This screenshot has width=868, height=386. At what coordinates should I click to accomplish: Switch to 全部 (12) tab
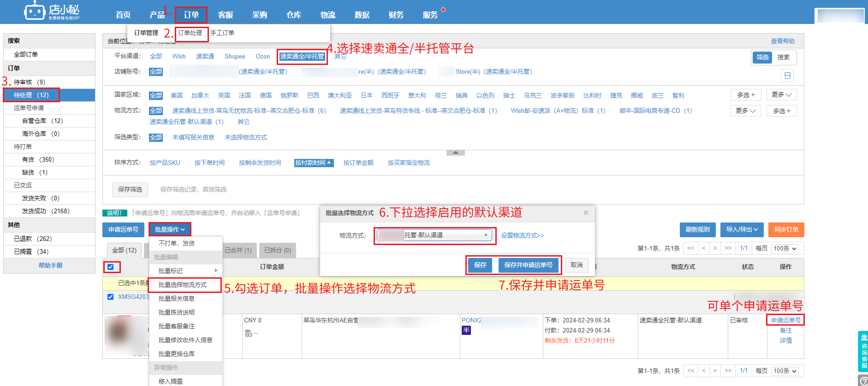coord(125,250)
